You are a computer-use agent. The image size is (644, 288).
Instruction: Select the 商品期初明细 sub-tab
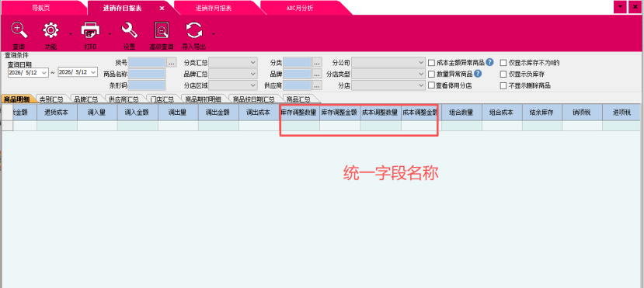[204, 99]
